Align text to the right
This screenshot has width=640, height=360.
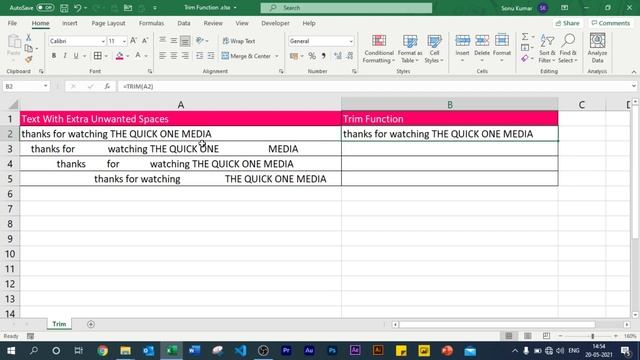click(185, 56)
